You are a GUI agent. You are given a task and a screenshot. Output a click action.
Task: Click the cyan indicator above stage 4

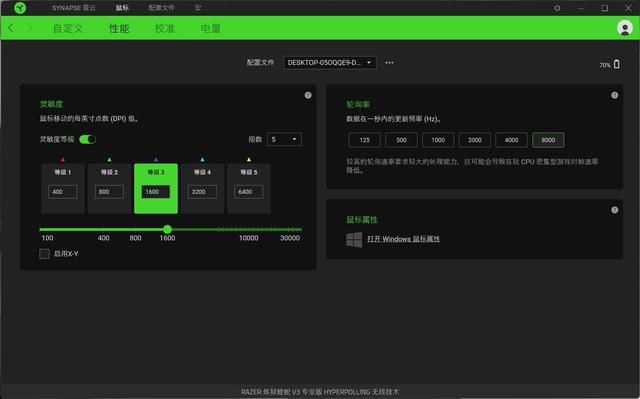(x=202, y=160)
